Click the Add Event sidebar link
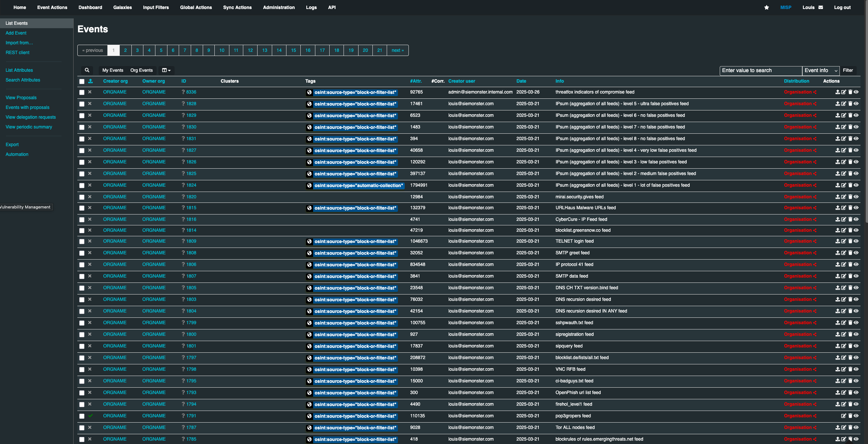The height and width of the screenshot is (444, 868). (16, 33)
